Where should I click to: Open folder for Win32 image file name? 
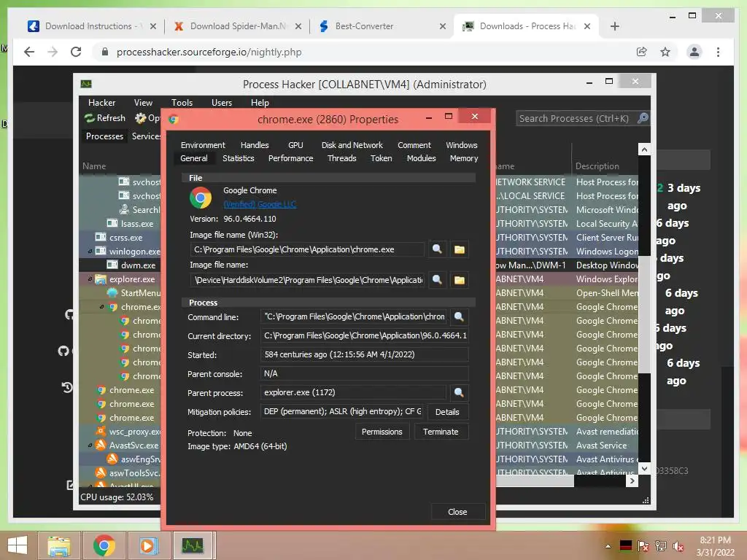click(x=460, y=249)
